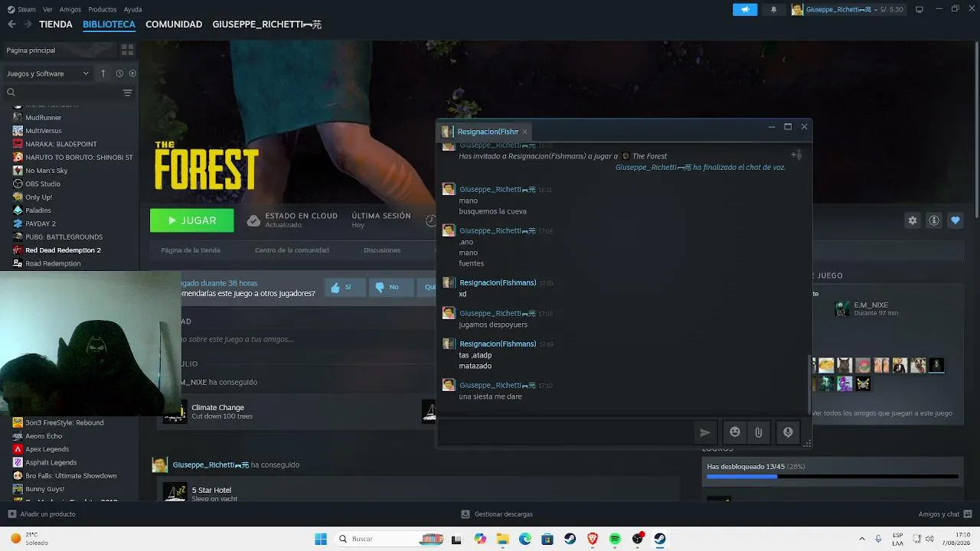Open OBS Studio from the taskbar
980x551 pixels.
point(637,539)
